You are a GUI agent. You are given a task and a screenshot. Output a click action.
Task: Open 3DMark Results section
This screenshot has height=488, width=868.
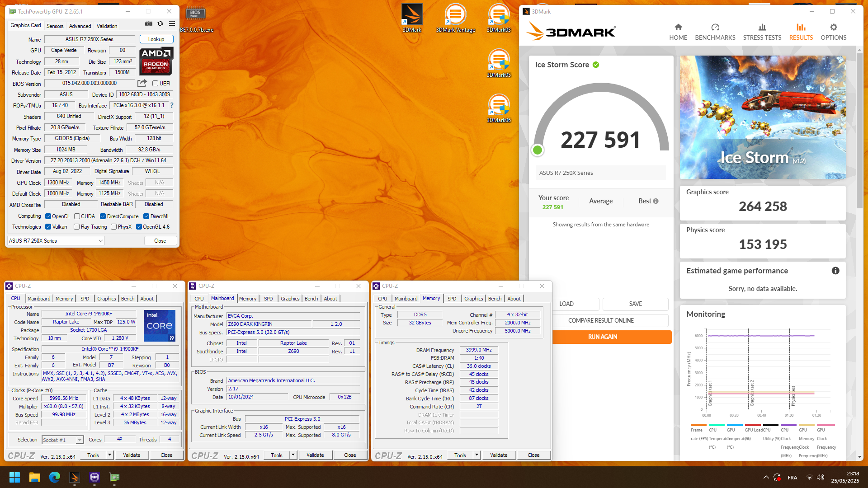coord(801,32)
